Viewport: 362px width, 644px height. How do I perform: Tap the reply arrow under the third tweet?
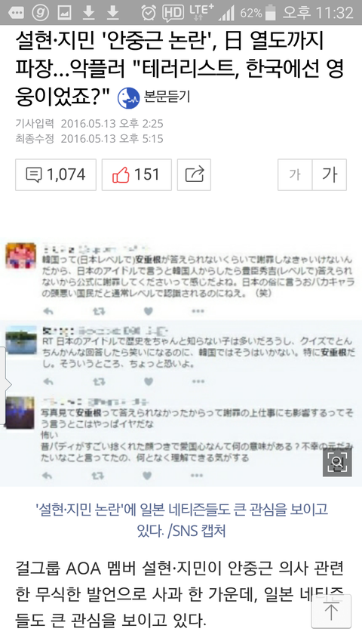coord(48,476)
